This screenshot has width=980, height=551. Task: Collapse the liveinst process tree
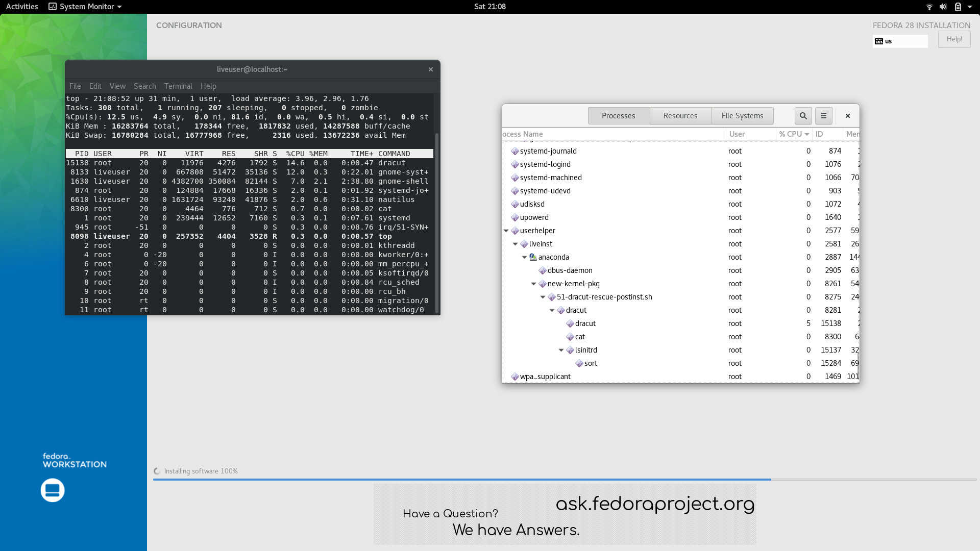(515, 244)
